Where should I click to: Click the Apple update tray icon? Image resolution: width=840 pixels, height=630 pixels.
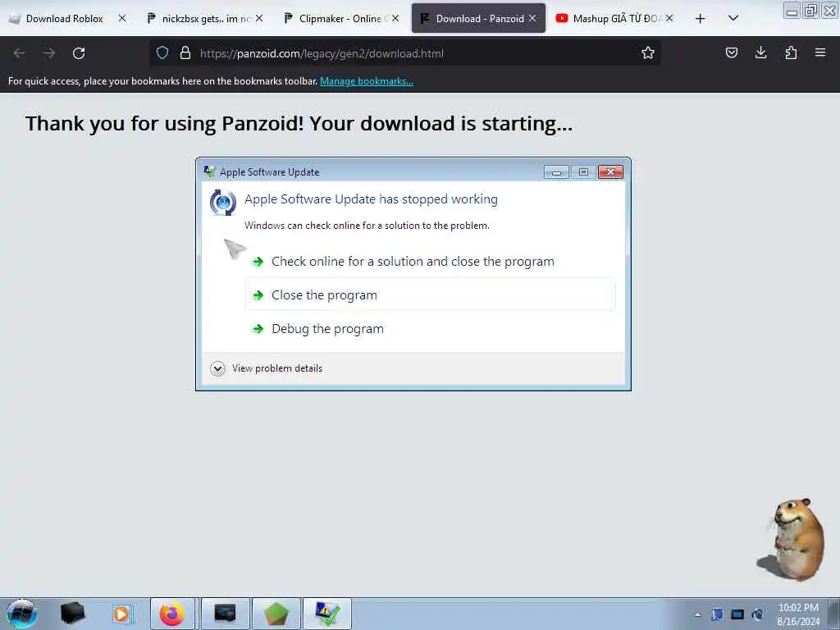pyautogui.click(x=757, y=614)
